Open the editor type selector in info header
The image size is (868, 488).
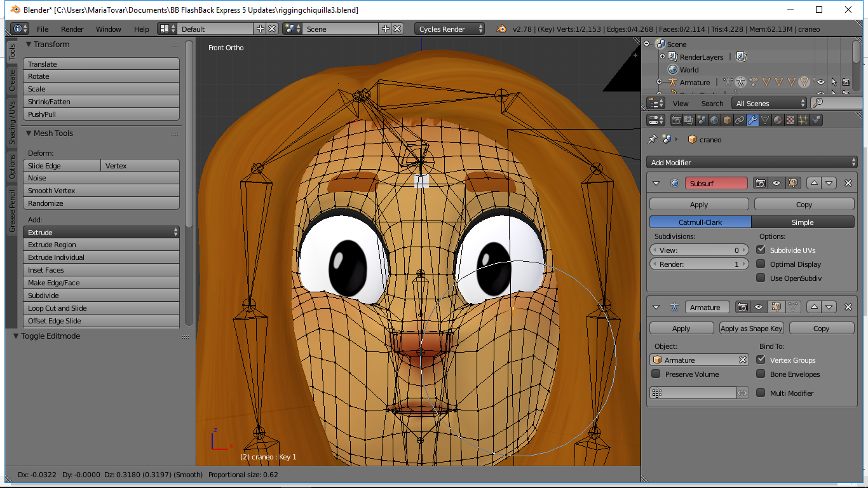pyautogui.click(x=20, y=29)
